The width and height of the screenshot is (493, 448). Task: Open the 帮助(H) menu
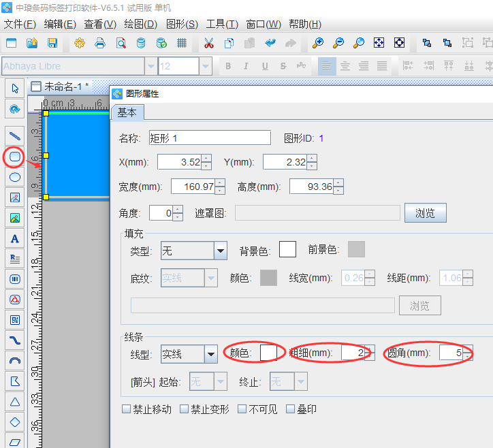[x=305, y=25]
